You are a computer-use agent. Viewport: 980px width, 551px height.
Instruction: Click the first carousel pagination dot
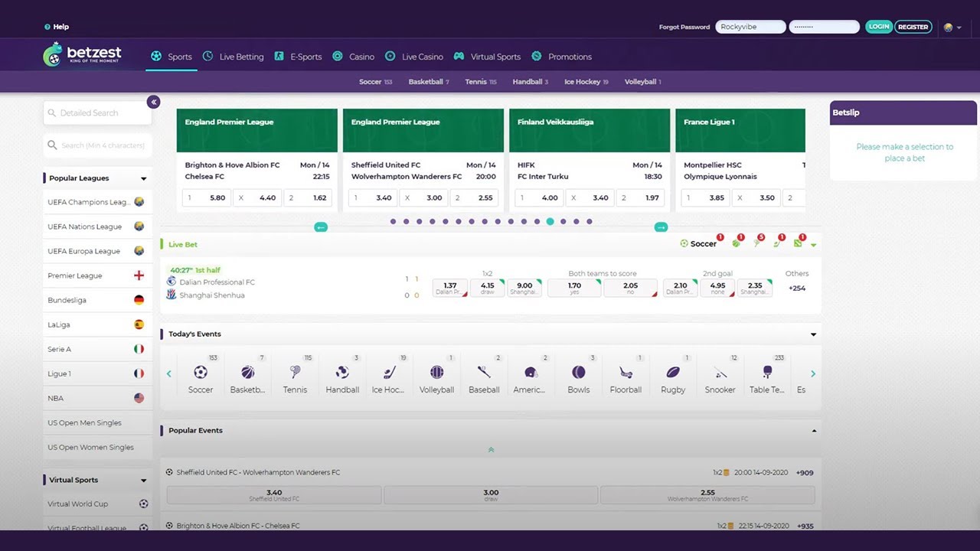click(393, 221)
